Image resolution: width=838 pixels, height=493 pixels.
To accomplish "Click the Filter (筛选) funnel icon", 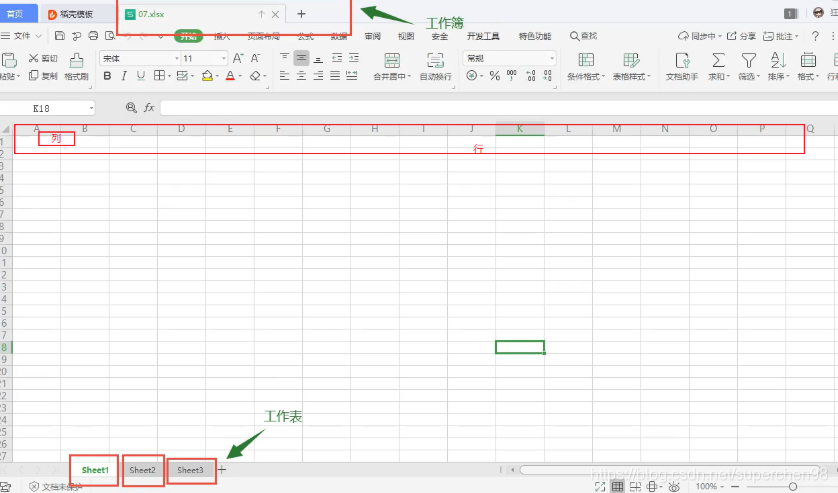I will click(749, 60).
